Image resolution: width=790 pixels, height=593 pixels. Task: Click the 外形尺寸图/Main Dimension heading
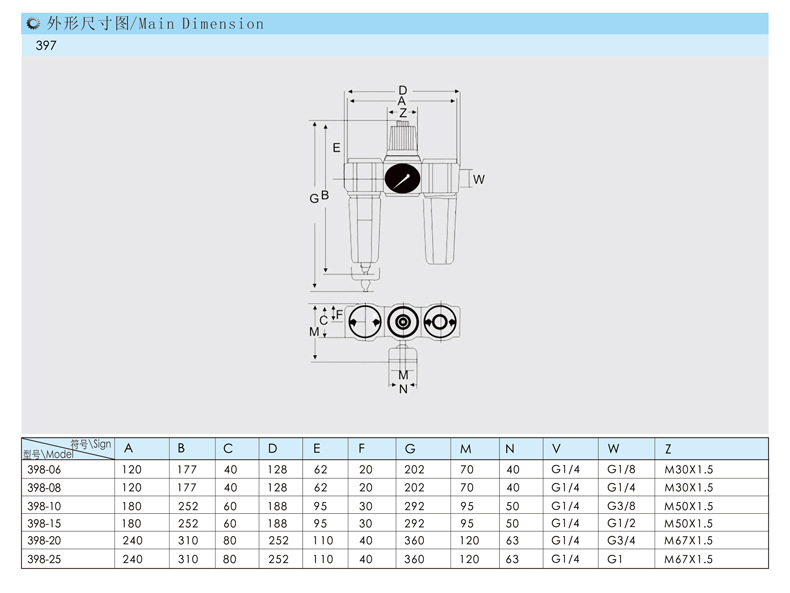pyautogui.click(x=156, y=23)
